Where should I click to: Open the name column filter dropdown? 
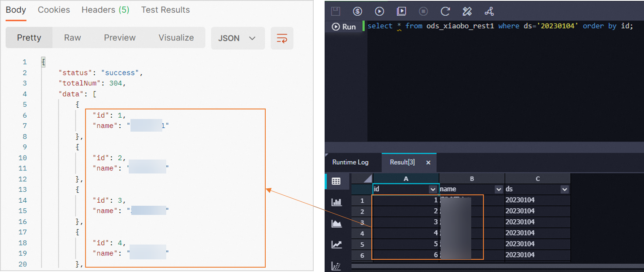[499, 189]
